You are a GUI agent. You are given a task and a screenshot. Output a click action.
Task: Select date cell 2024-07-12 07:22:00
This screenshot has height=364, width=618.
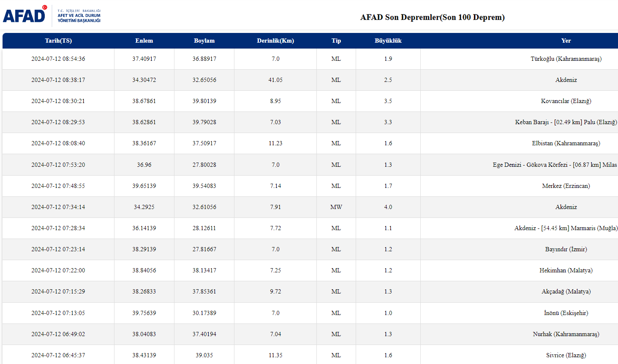pos(58,270)
